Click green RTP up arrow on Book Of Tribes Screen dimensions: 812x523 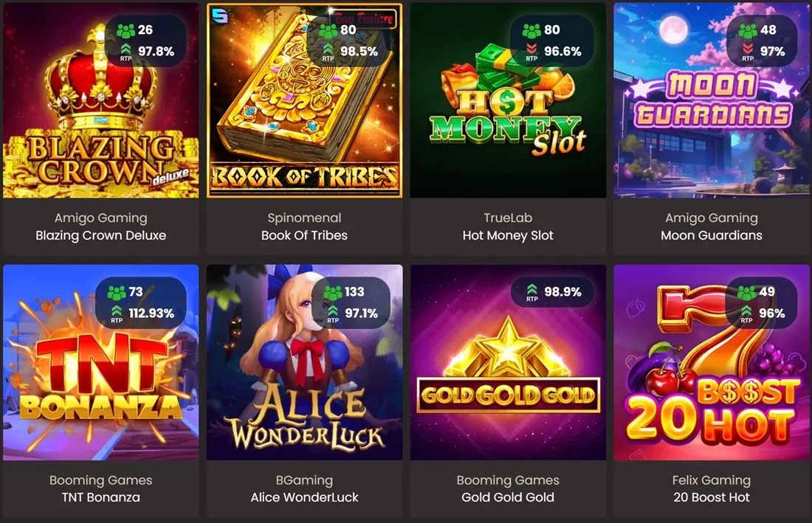[328, 48]
